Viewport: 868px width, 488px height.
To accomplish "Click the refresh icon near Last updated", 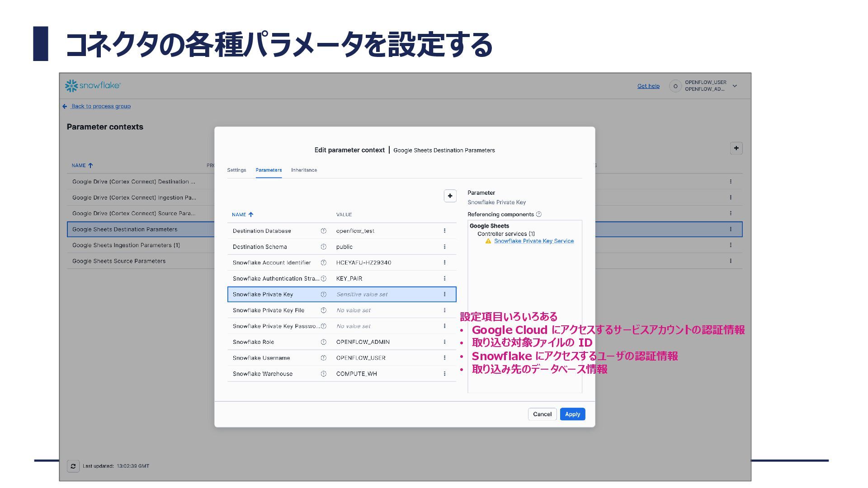I will (x=73, y=466).
